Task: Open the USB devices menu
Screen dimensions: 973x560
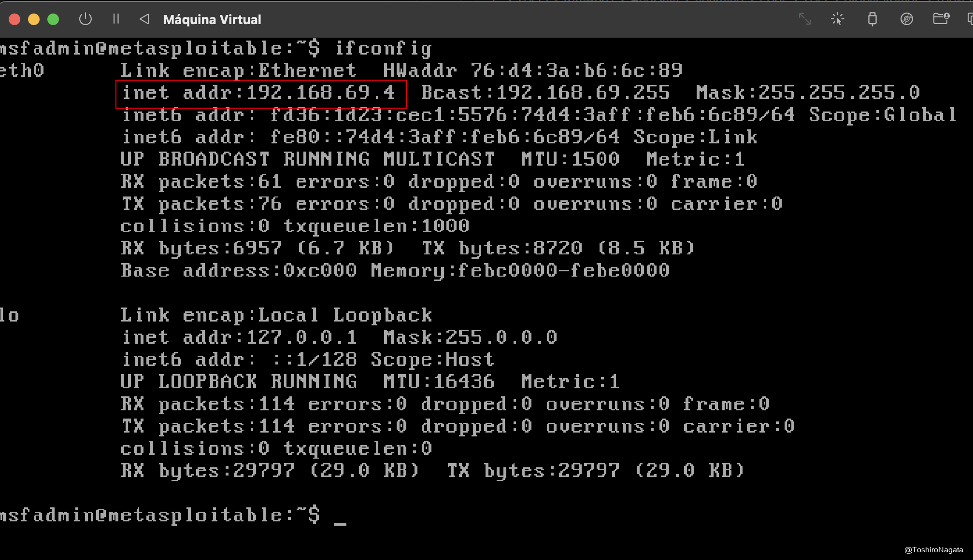Action: (873, 19)
